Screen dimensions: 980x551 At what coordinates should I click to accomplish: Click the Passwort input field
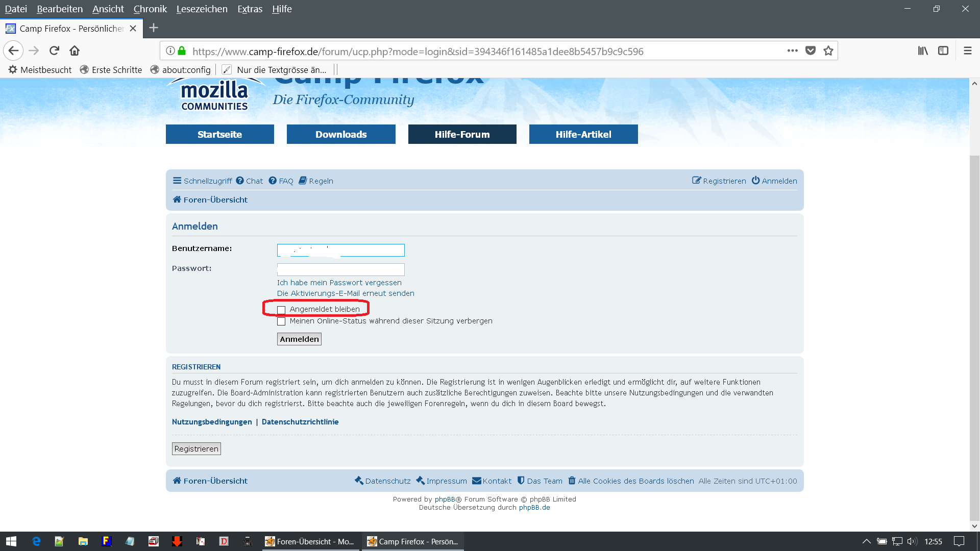(340, 269)
